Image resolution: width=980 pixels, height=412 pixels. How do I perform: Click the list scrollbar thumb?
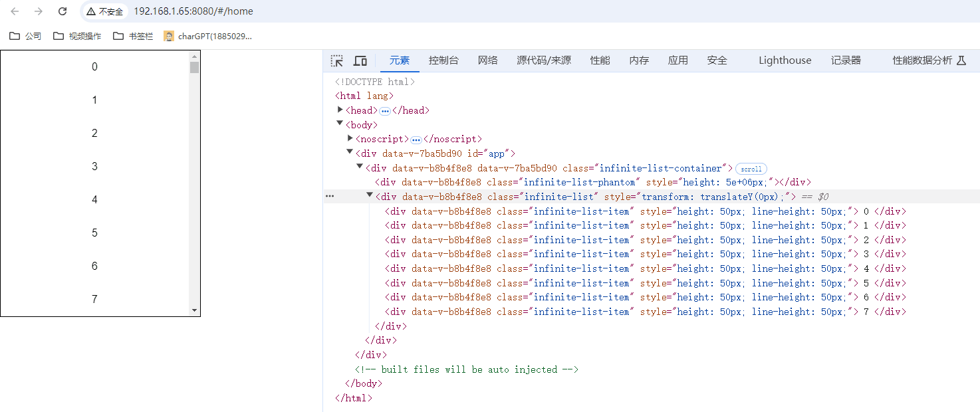click(194, 67)
